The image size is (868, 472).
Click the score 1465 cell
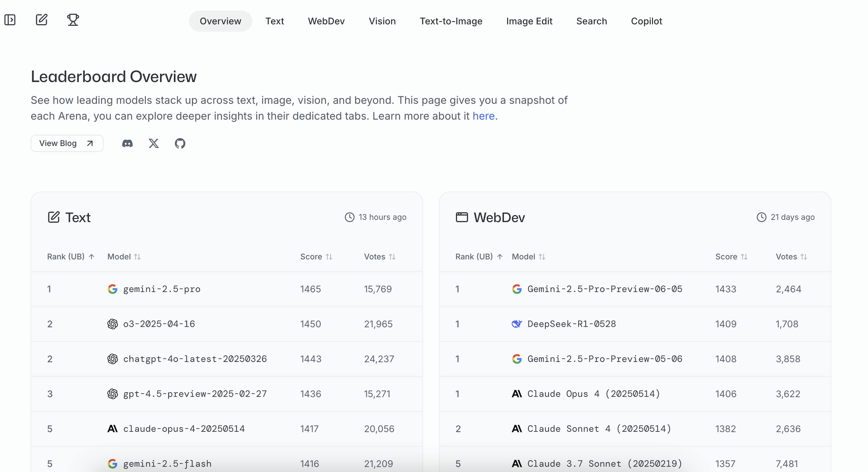310,289
